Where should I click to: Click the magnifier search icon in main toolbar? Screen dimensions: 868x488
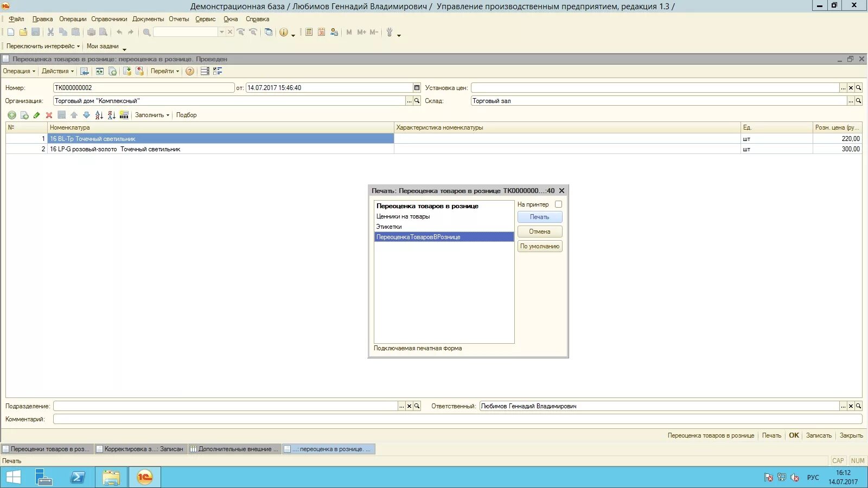(146, 33)
